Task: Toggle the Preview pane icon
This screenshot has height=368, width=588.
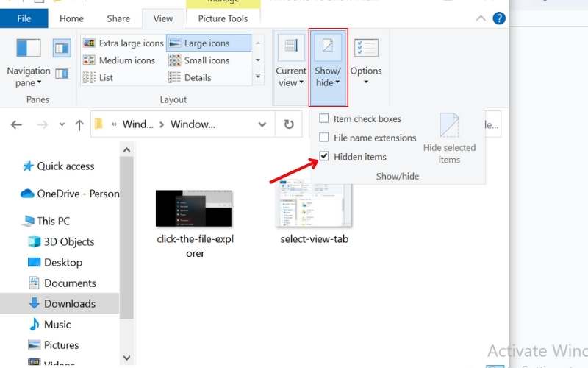Action: pos(62,48)
